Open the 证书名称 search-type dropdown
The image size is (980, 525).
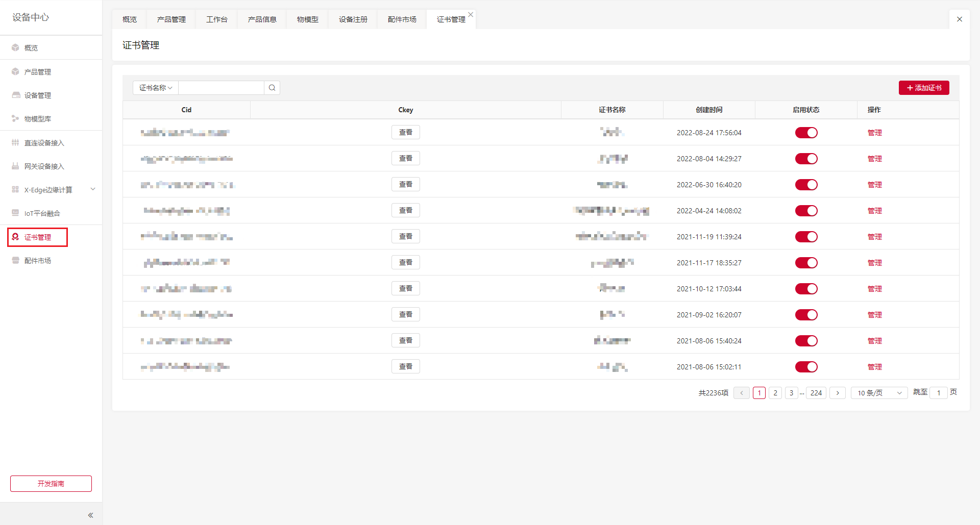coord(156,88)
